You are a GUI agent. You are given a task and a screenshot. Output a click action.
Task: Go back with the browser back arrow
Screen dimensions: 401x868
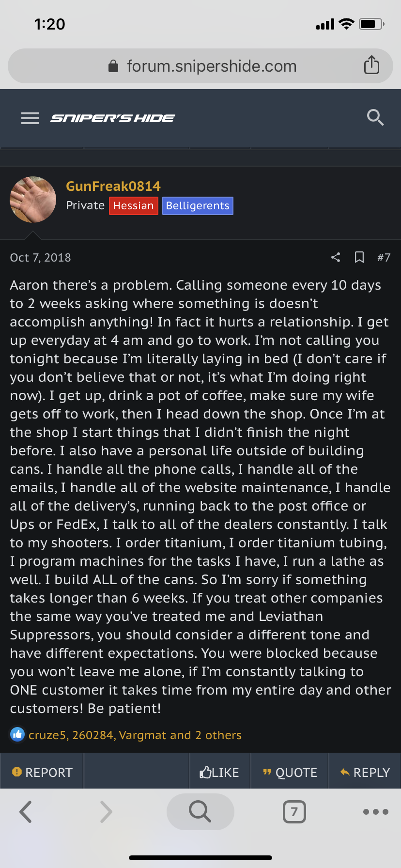[x=26, y=812]
